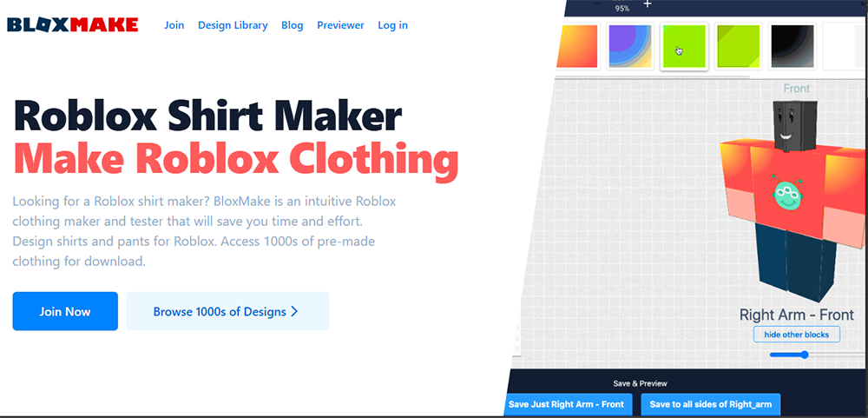868x418 pixels.
Task: Select the purple-blue circular gradient swatch
Action: pyautogui.click(x=630, y=47)
